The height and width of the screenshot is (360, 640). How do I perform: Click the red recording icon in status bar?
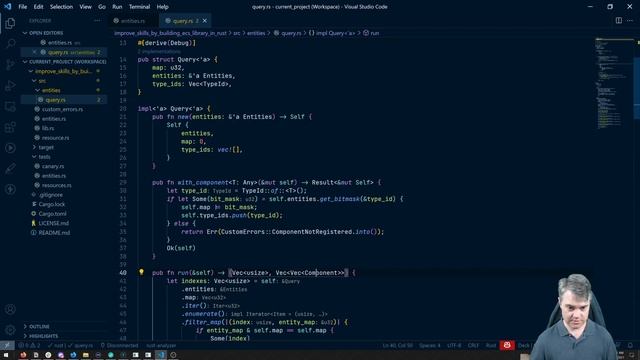click(507, 345)
